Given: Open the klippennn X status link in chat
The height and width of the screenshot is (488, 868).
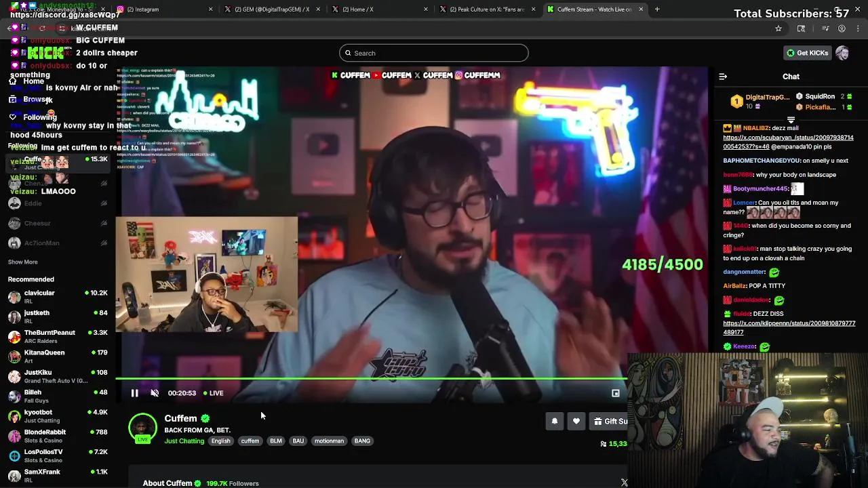Looking at the screenshot, I should 789,328.
